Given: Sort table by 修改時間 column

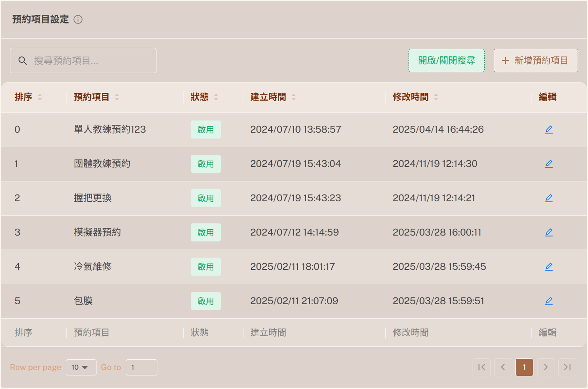Looking at the screenshot, I should [436, 97].
